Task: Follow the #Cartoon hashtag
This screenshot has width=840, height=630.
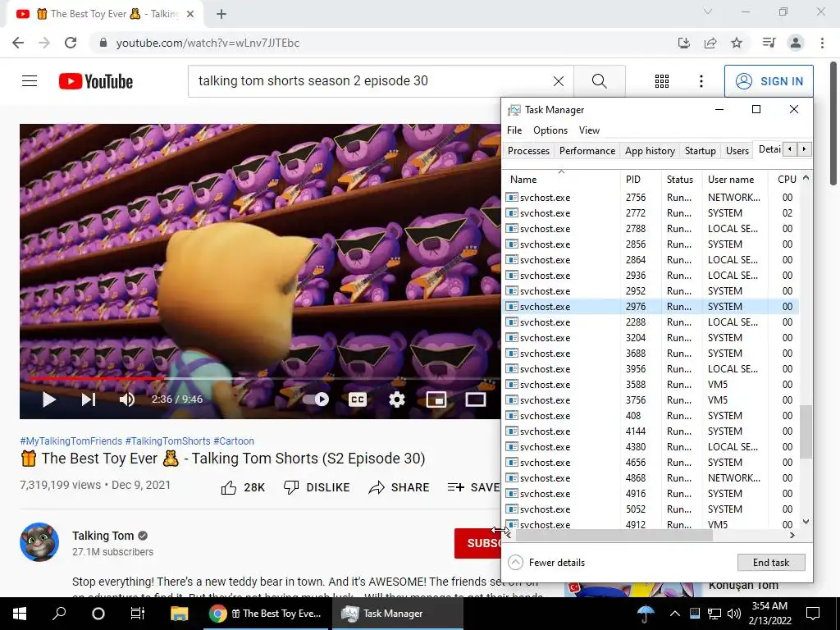Action: point(234,441)
